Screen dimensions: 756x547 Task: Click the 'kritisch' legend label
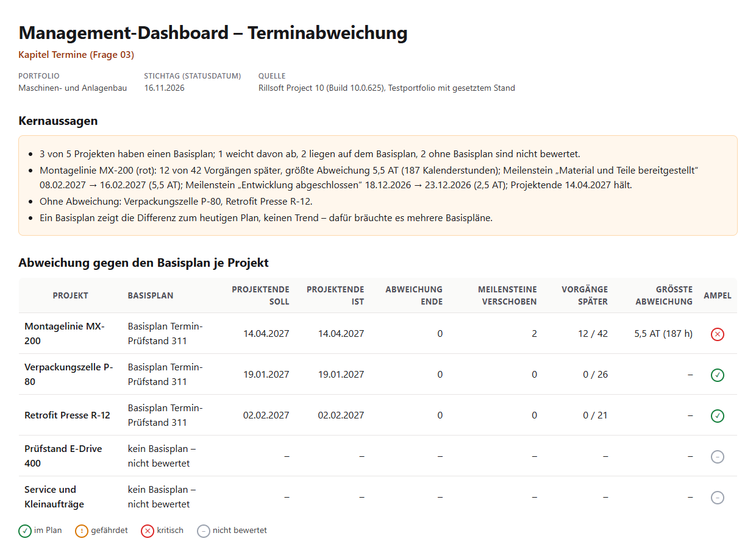170,531
